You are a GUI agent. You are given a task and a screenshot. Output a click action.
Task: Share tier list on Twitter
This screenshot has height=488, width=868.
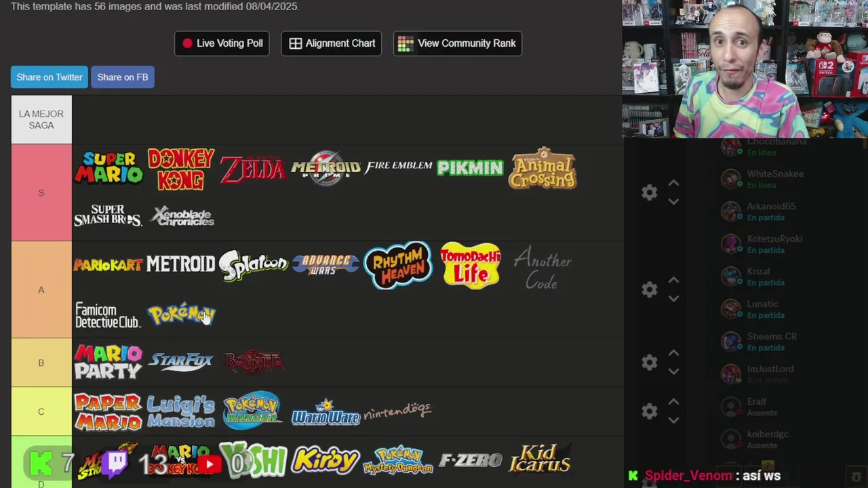[50, 77]
